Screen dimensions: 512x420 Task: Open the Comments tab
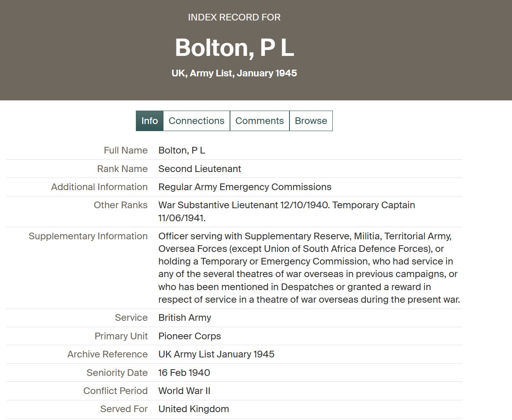[x=260, y=121]
